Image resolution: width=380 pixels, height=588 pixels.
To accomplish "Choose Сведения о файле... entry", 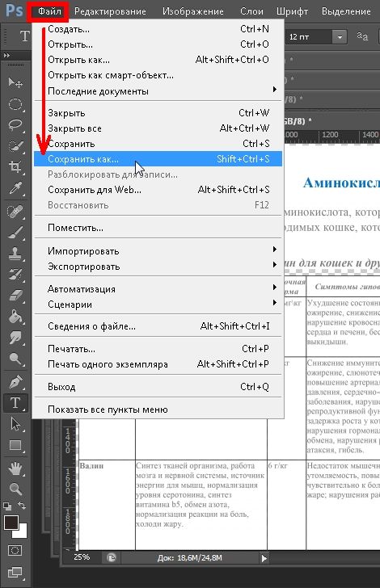I will coord(158,326).
